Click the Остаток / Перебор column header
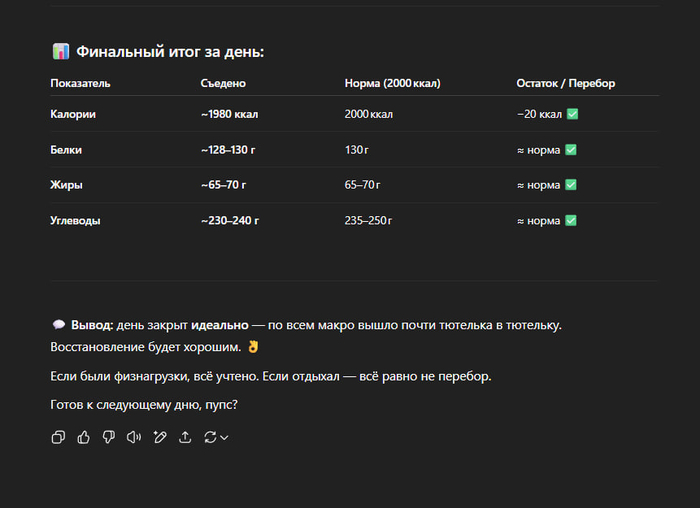700x508 pixels. [x=565, y=83]
